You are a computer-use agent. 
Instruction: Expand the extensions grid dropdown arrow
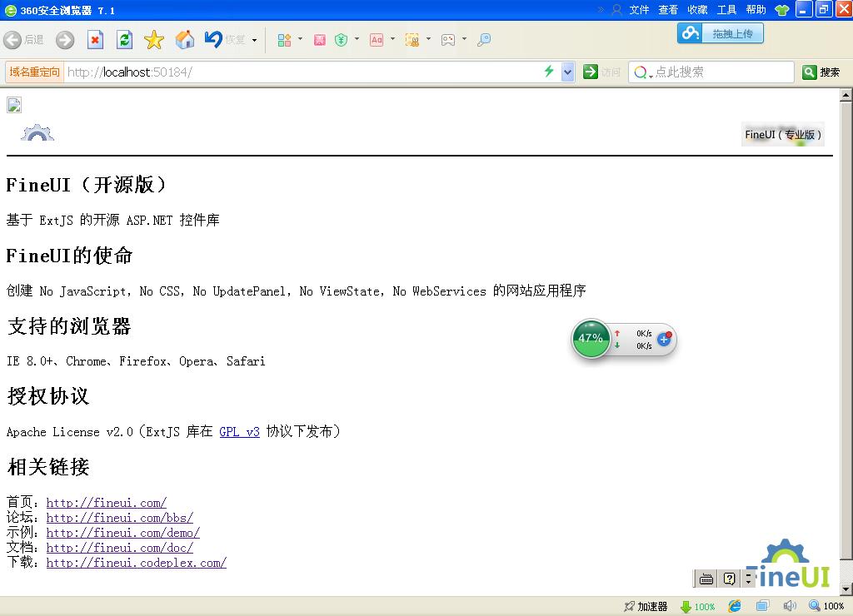300,39
